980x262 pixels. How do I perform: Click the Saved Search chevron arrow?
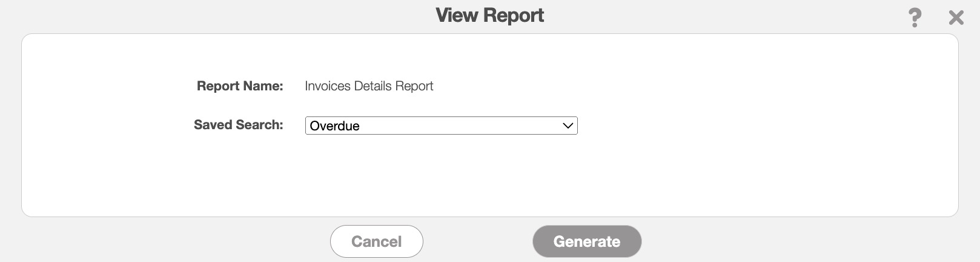[x=568, y=126]
